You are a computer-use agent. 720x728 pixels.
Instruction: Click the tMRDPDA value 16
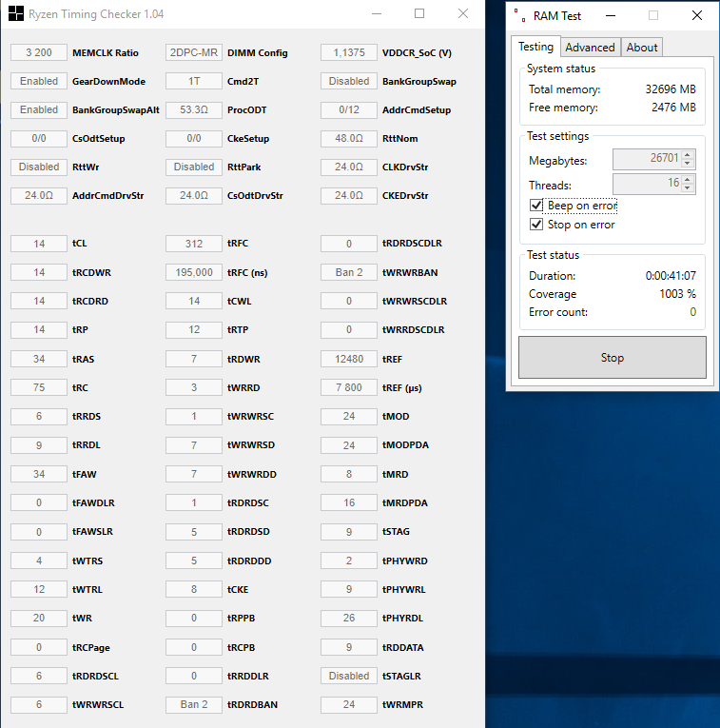[x=349, y=502]
